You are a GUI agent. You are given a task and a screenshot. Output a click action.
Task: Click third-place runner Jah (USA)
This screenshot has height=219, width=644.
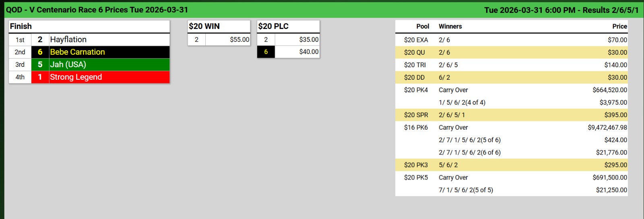point(68,64)
